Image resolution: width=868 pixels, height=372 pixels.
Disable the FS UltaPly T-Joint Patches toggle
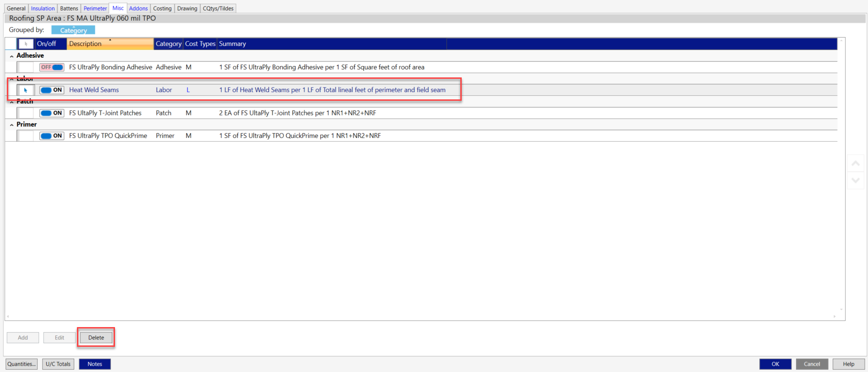point(52,113)
